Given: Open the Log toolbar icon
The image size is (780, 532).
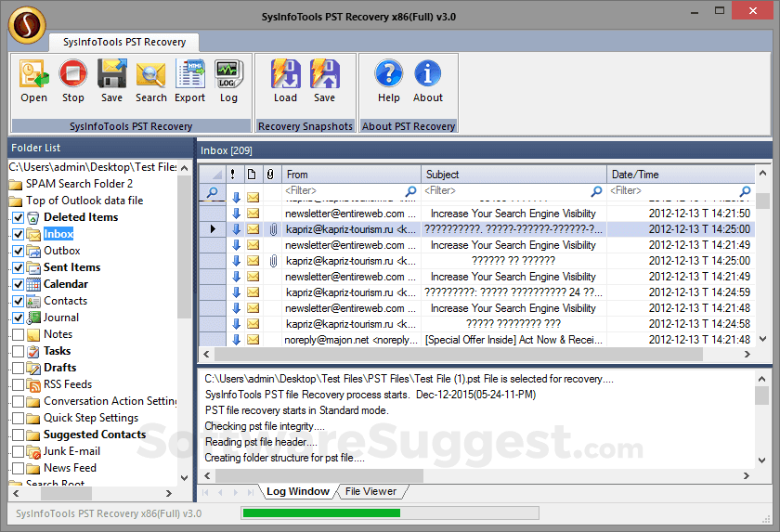Looking at the screenshot, I should click(x=228, y=80).
